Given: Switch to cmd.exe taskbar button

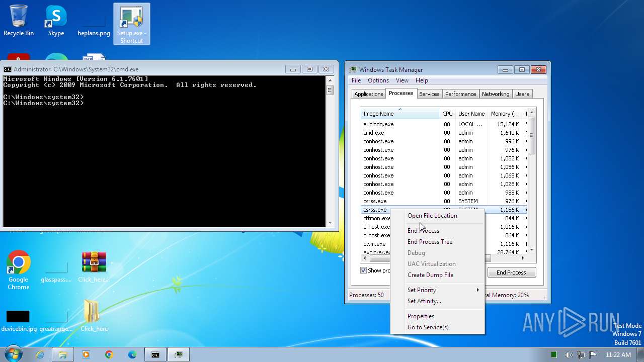Looking at the screenshot, I should [155, 355].
